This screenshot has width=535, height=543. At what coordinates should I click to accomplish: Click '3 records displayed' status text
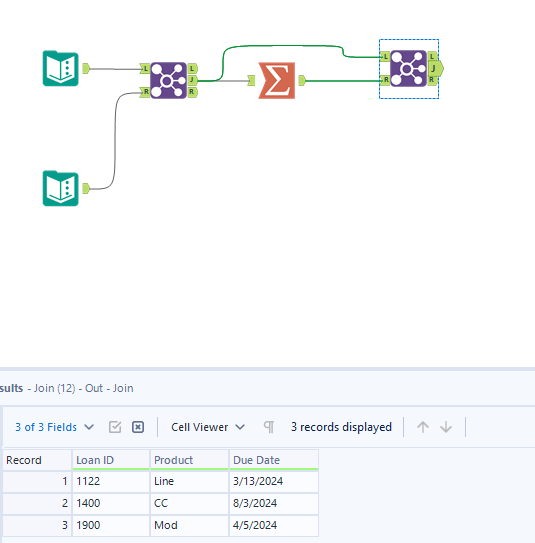point(341,427)
